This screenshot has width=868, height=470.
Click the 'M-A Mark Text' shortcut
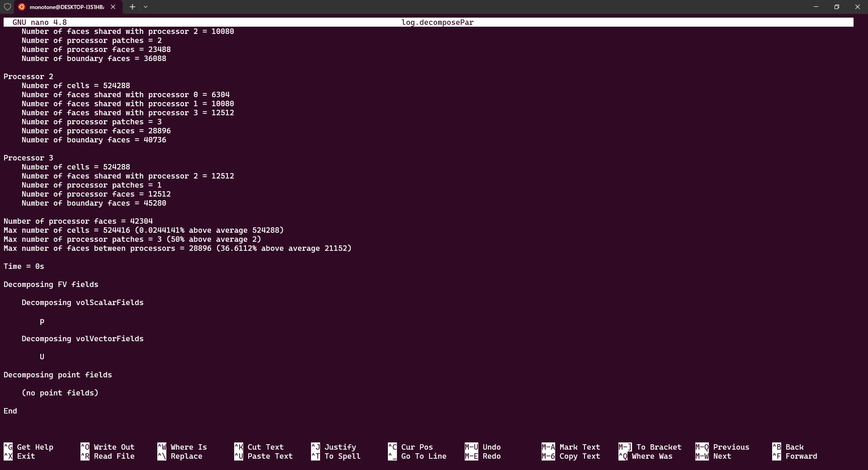[x=571, y=447]
